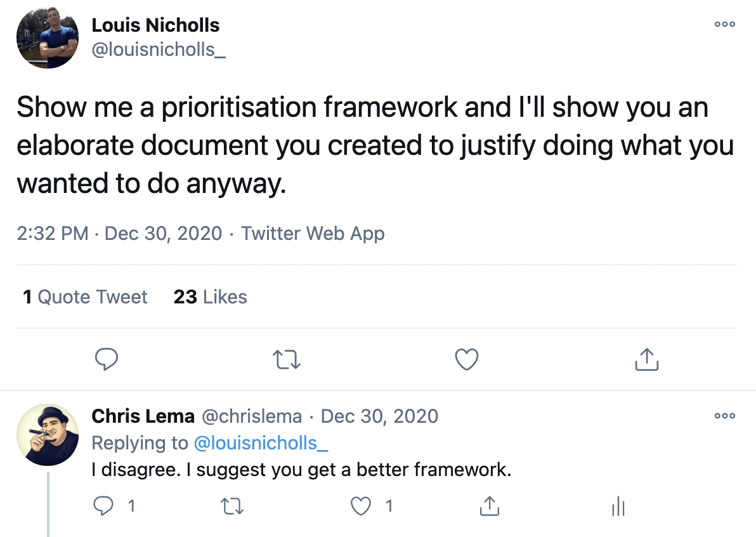Click the retweet icon on Louis's tweet
The width and height of the screenshot is (756, 537).
pos(286,359)
